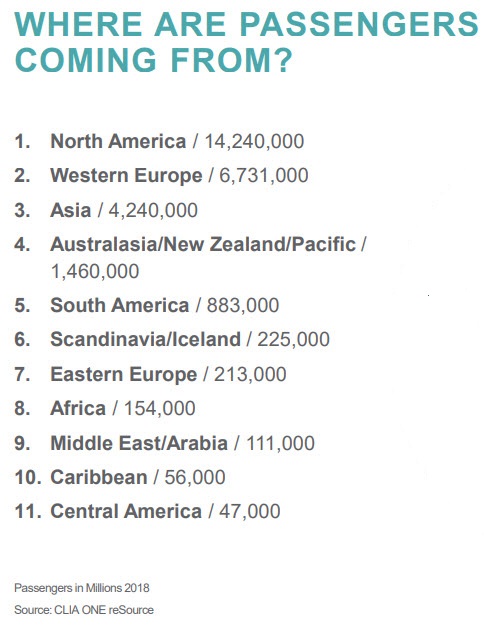Click the Caribbean list item

(x=120, y=477)
